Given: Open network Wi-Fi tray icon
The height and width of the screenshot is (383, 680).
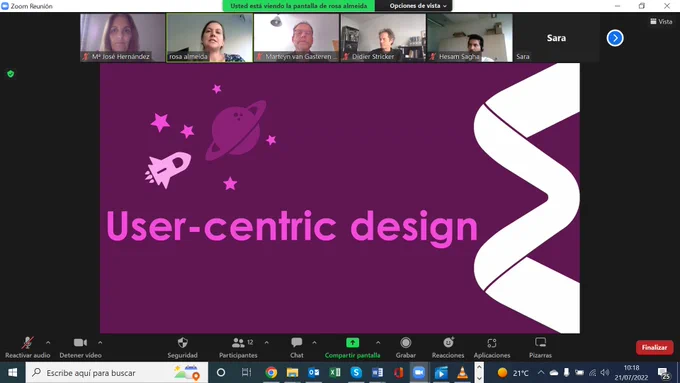Looking at the screenshot, I should coord(592,373).
